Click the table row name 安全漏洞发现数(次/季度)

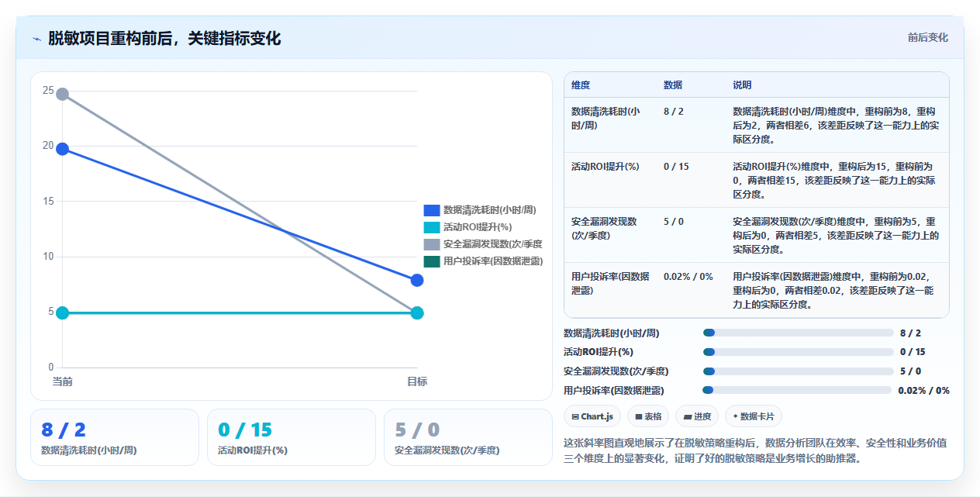605,228
